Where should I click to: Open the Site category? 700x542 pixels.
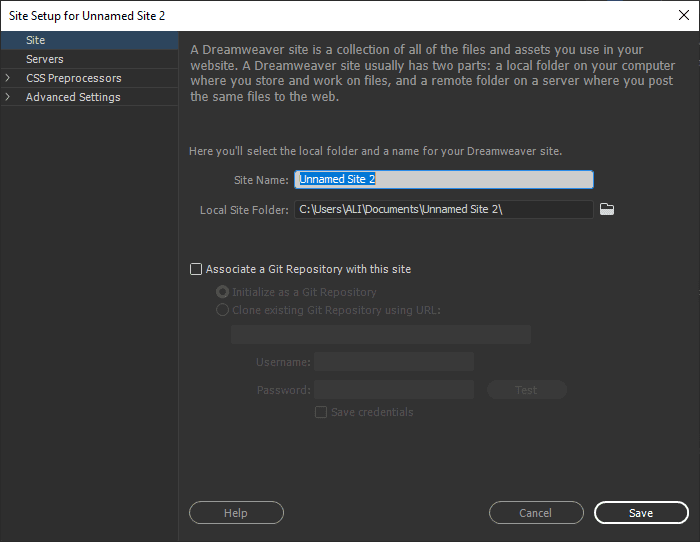(x=89, y=40)
